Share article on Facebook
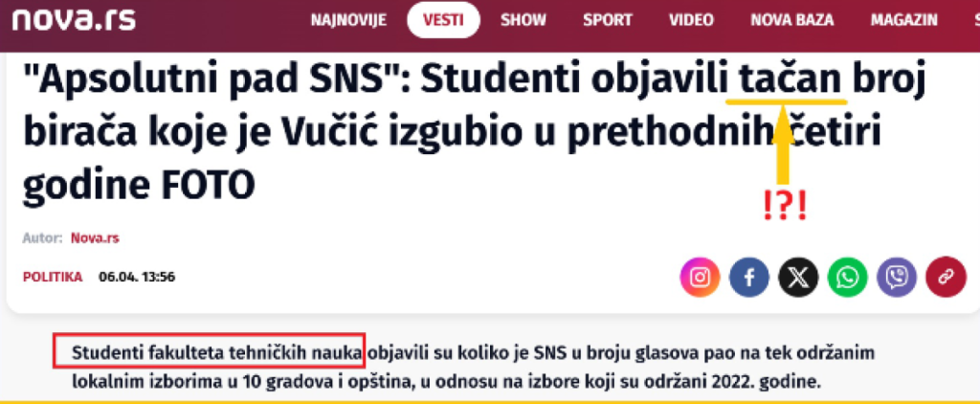 coord(748,277)
